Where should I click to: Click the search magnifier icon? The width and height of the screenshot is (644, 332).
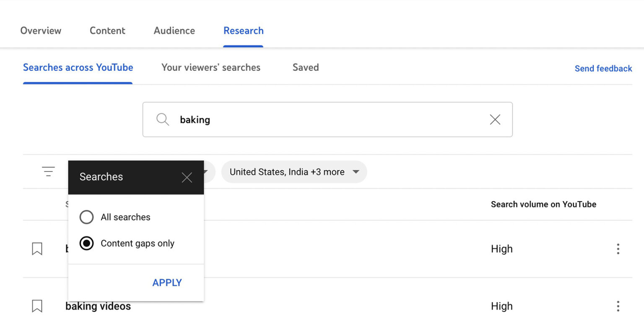click(162, 119)
